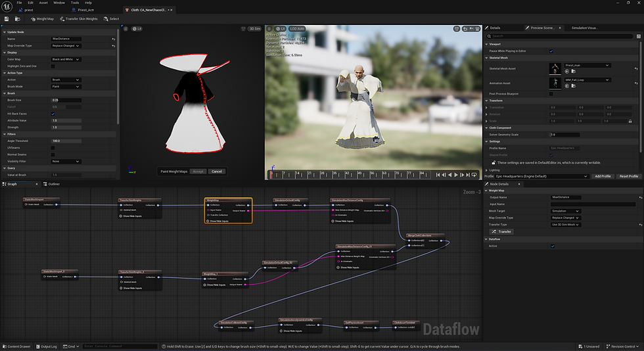Open the MM_Fall_Loop animation dropdown

coord(587,80)
